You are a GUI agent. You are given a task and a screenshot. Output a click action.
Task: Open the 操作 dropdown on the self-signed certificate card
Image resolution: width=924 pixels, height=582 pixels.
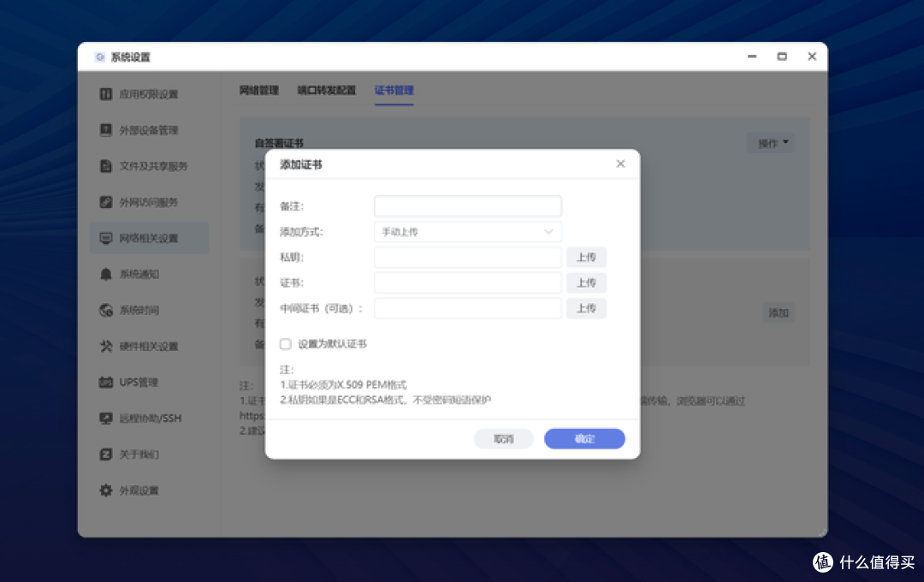click(772, 143)
